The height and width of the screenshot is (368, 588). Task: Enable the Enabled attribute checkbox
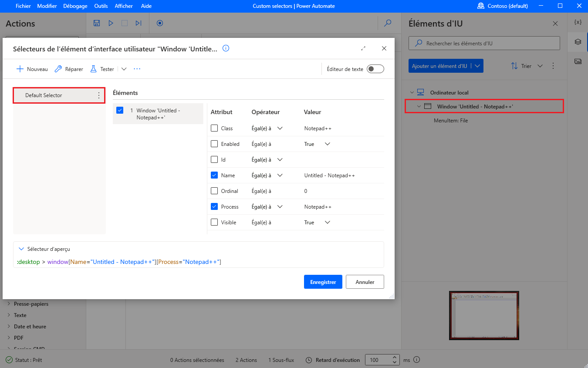point(214,144)
